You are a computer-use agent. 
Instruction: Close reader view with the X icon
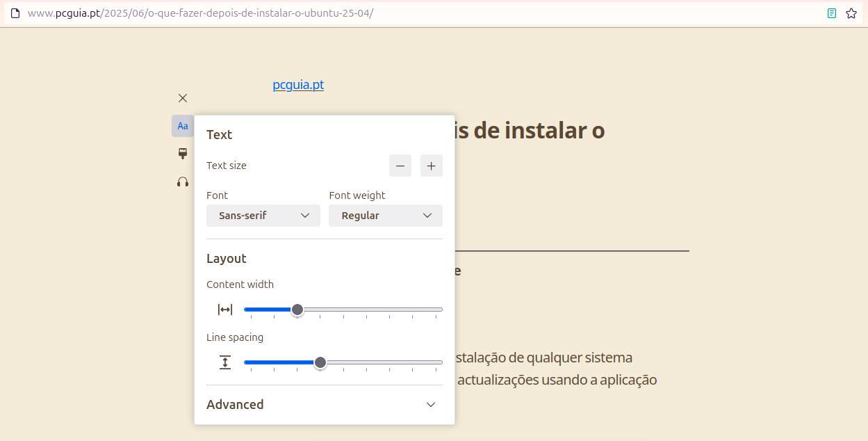pyautogui.click(x=183, y=98)
